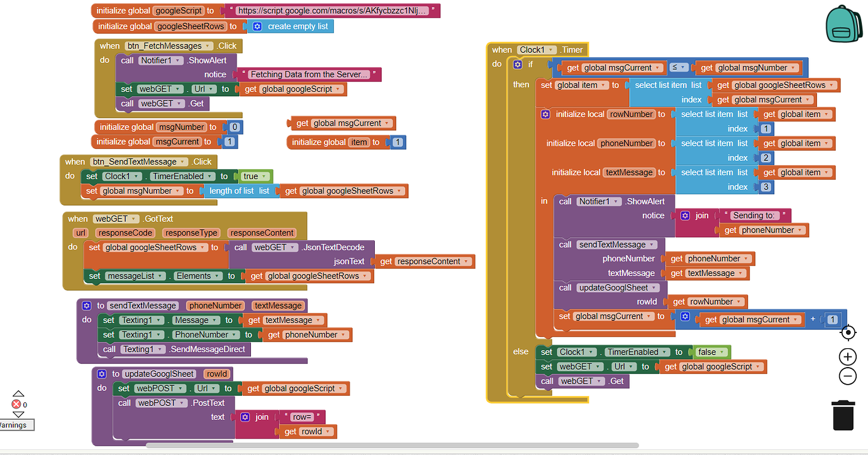The width and height of the screenshot is (868, 455).
Task: Zoom in with the plus button
Action: coord(848,357)
